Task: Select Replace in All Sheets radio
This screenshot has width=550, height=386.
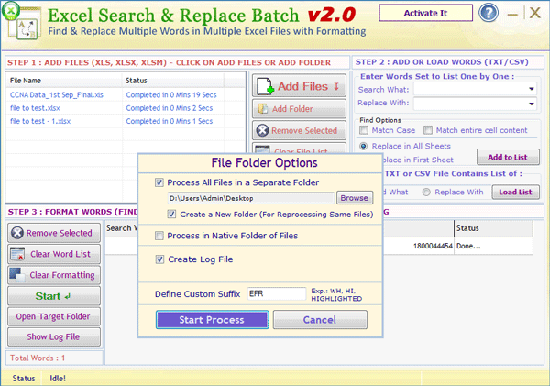Action: 364,146
